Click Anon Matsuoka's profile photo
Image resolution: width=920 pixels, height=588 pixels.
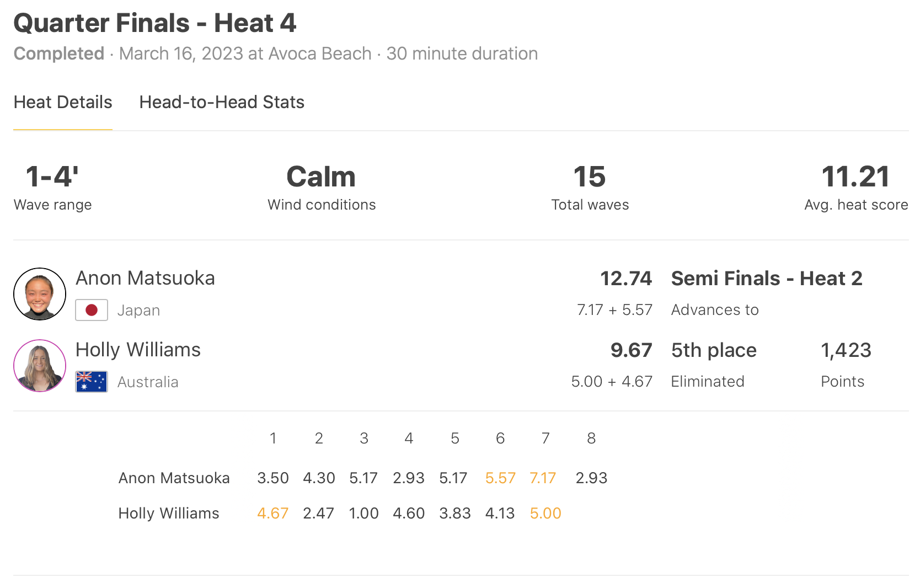pos(40,294)
